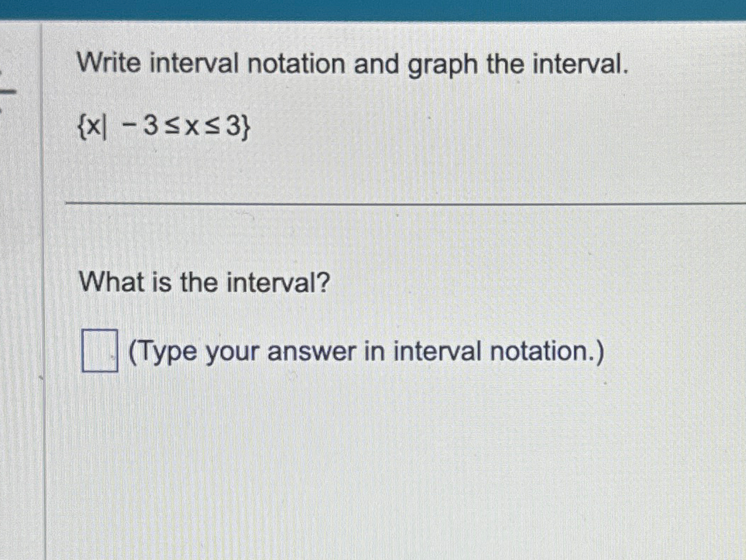This screenshot has width=746, height=560.
Task: Click the word 'graph' in the instruction
Action: pyautogui.click(x=442, y=66)
